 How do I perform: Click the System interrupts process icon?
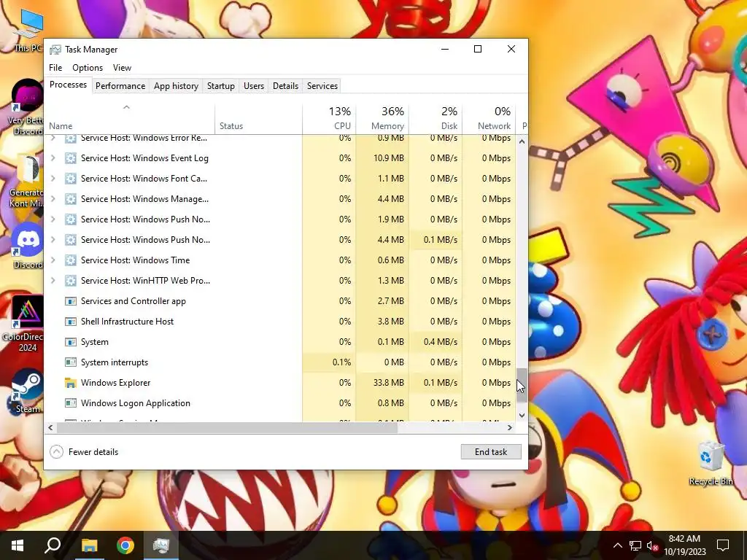71,362
